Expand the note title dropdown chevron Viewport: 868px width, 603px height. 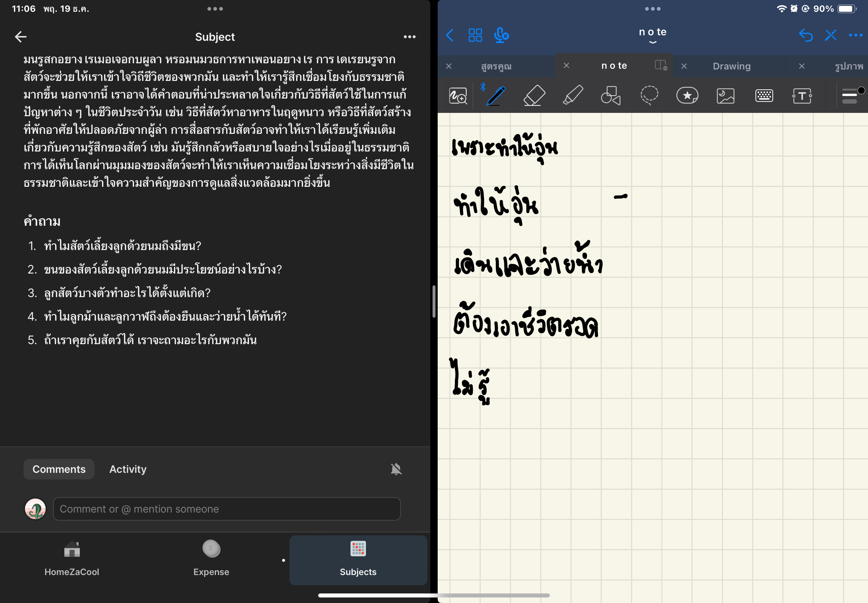652,42
